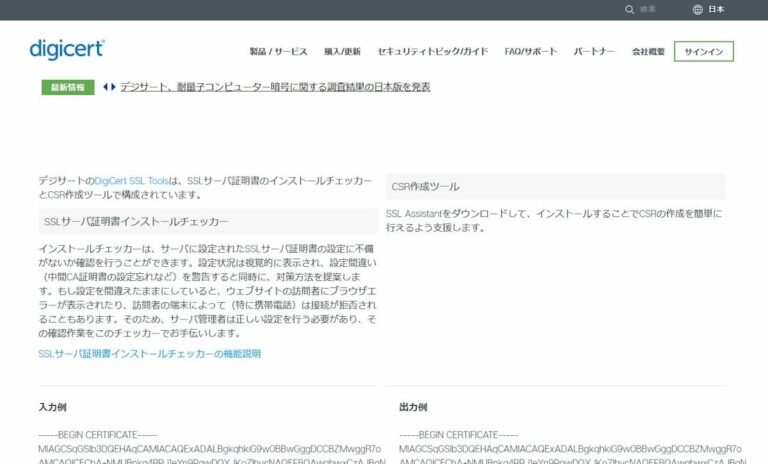The image size is (768, 464).
Task: Open the 製品 / サービス menu
Action: (x=278, y=51)
